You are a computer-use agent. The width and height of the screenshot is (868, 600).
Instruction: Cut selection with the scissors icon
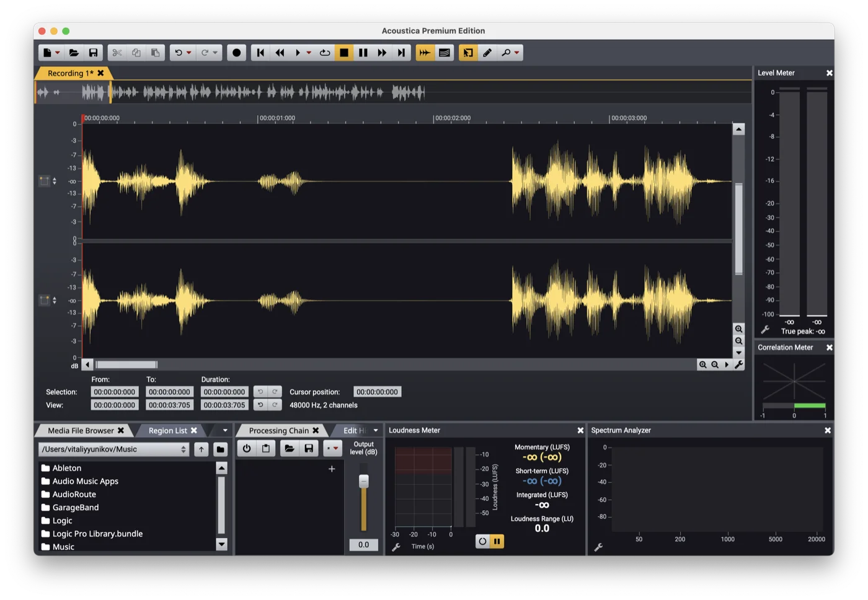pyautogui.click(x=117, y=53)
